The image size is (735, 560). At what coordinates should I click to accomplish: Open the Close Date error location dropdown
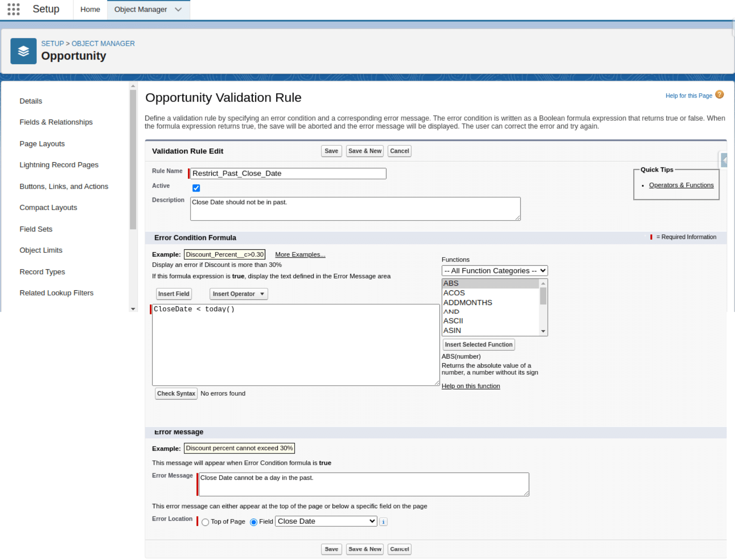point(326,521)
